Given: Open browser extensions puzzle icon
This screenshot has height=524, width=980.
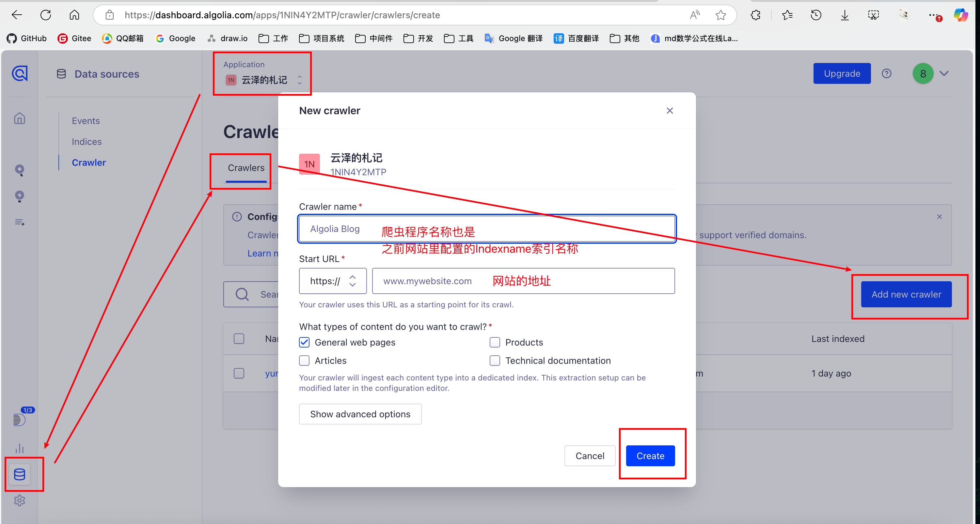Looking at the screenshot, I should 755,15.
